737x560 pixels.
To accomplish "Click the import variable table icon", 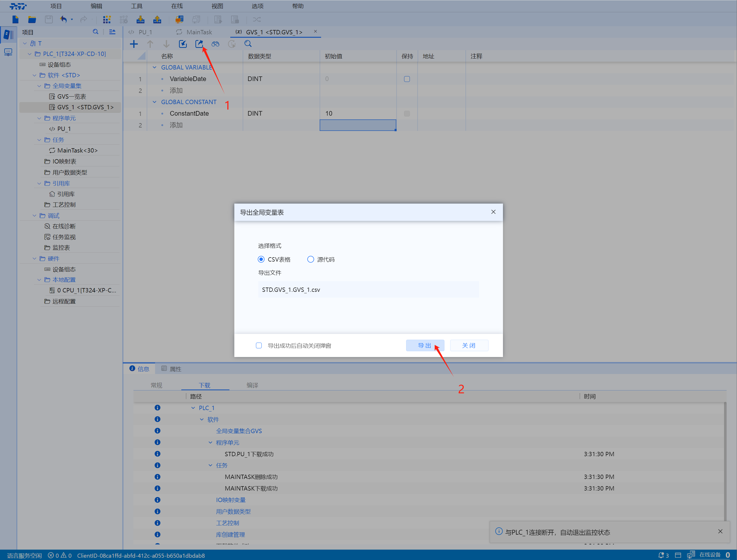I will (x=182, y=44).
